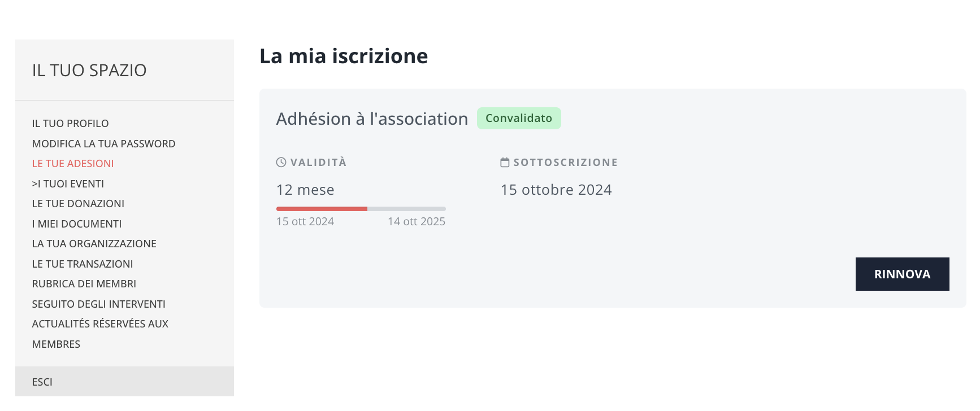Viewport: 980px width, 411px height.
Task: Open I tuoi eventi section
Action: [x=68, y=184]
